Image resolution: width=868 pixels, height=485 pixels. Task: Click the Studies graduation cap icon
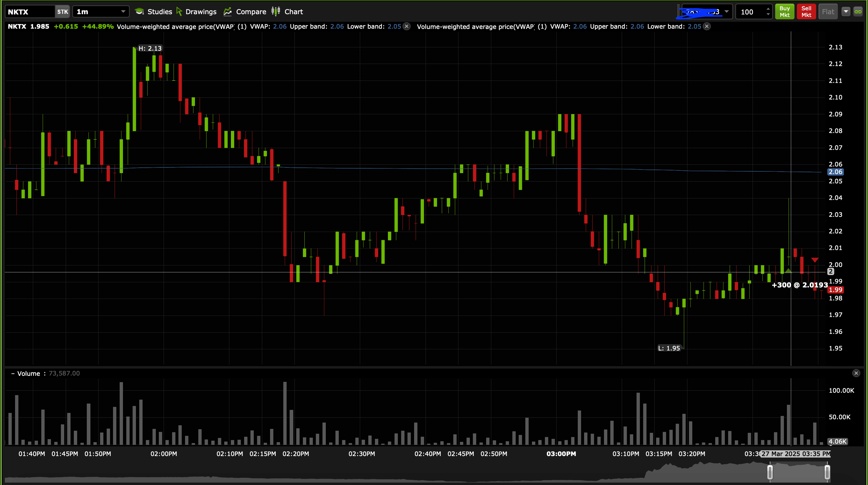click(x=139, y=12)
